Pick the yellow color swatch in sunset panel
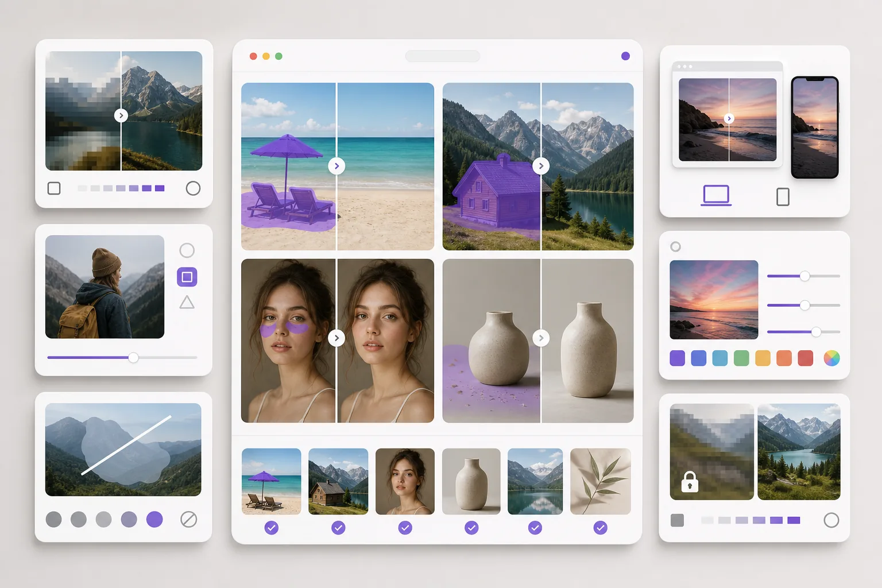The image size is (882, 588). click(x=763, y=358)
